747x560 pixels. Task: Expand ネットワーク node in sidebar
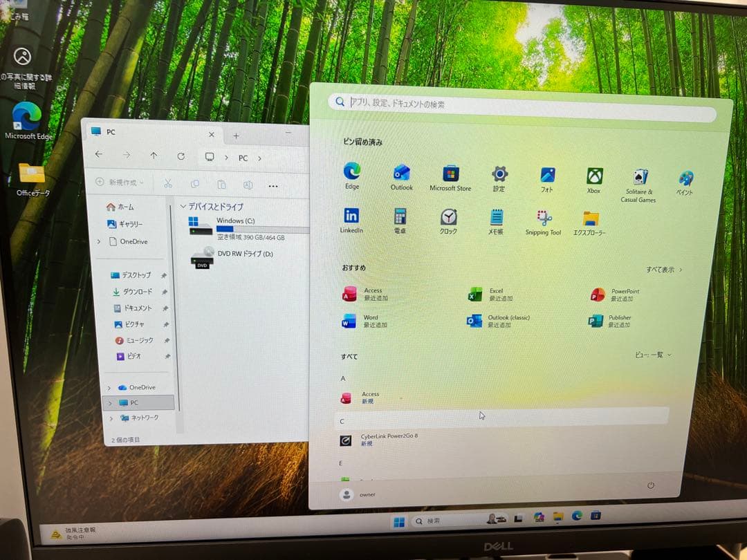pos(111,418)
